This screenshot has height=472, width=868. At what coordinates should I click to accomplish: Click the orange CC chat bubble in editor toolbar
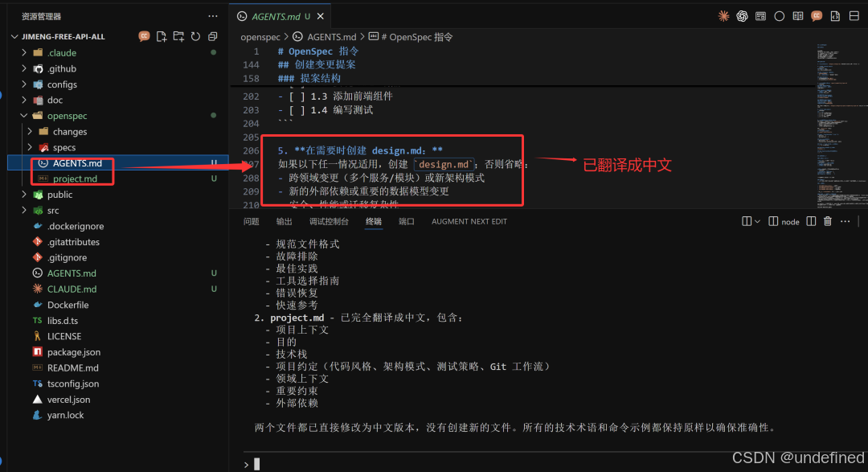[817, 16]
